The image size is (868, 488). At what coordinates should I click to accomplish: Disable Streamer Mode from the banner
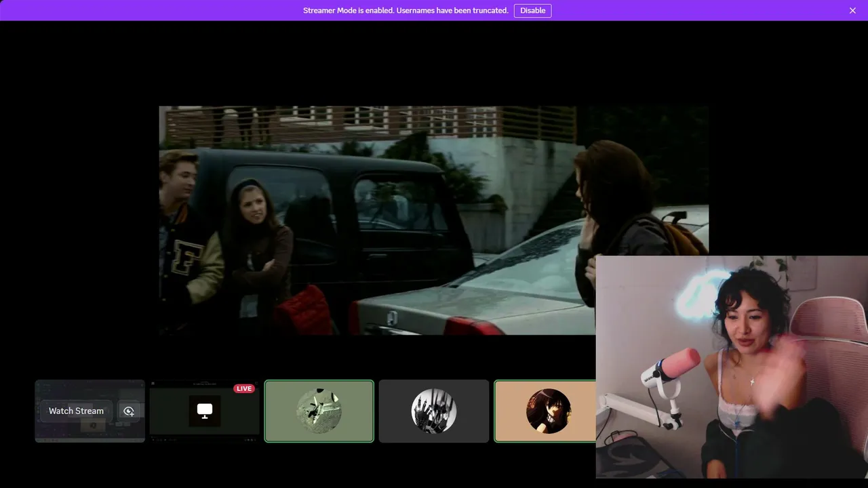(532, 10)
